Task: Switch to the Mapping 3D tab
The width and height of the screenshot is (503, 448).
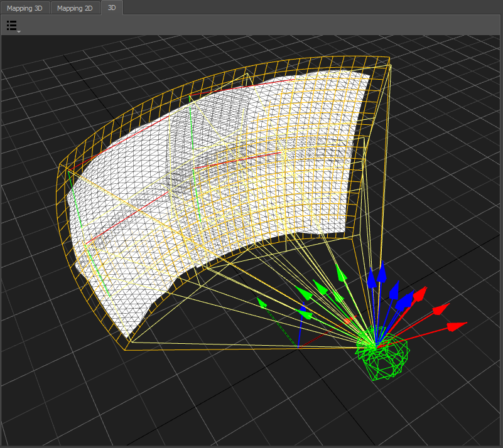Action: tap(24, 8)
